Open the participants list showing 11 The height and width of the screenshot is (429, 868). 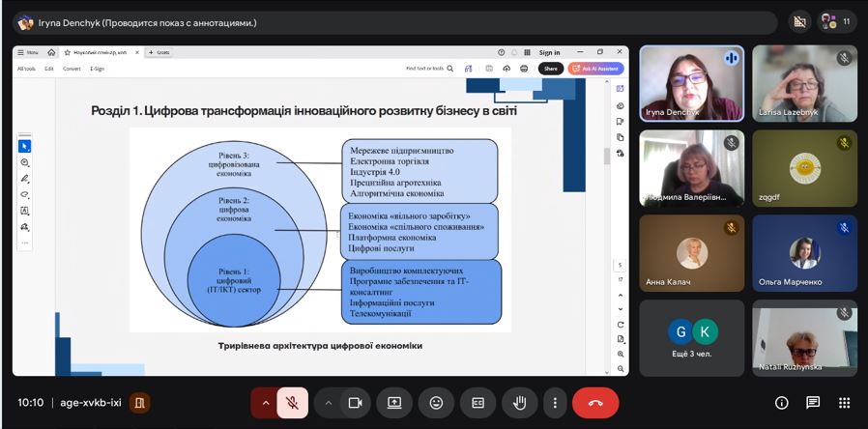[x=837, y=22]
